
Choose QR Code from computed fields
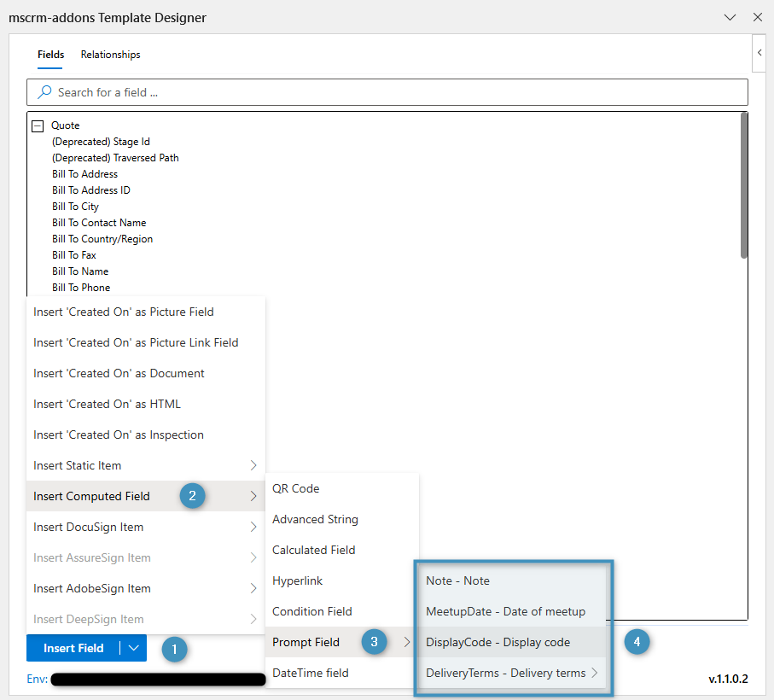[296, 488]
